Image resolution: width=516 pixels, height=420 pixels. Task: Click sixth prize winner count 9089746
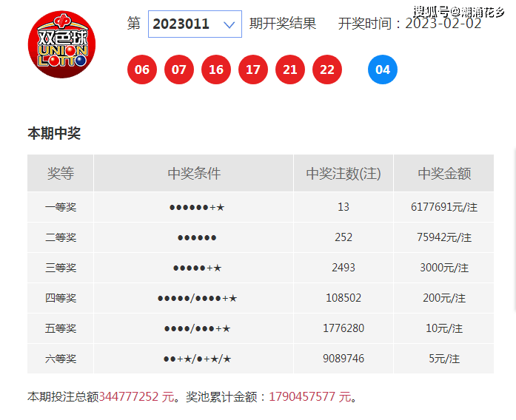[x=344, y=358]
